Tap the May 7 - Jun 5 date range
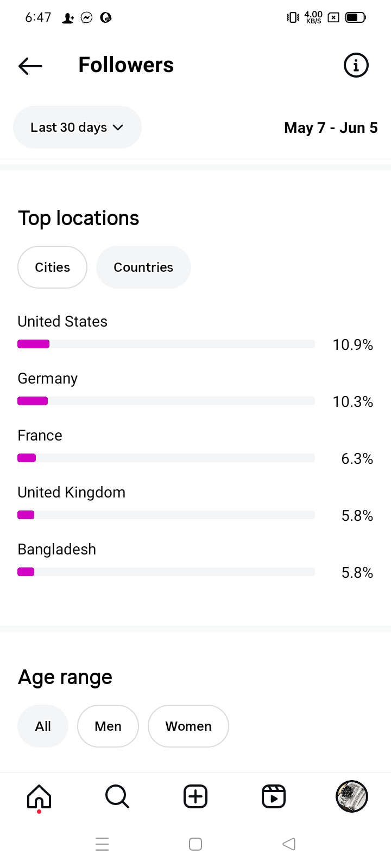This screenshot has height=868, width=391. pyautogui.click(x=331, y=128)
